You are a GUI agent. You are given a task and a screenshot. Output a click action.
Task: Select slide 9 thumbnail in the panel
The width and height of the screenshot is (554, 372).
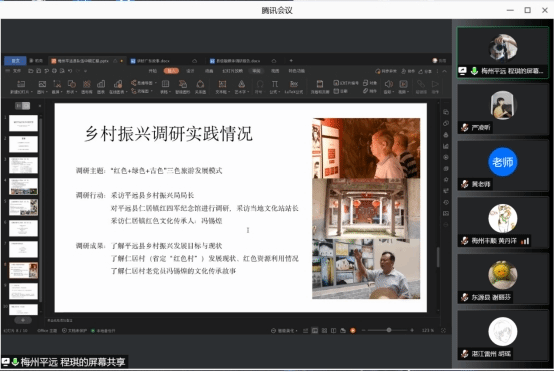pos(23,291)
